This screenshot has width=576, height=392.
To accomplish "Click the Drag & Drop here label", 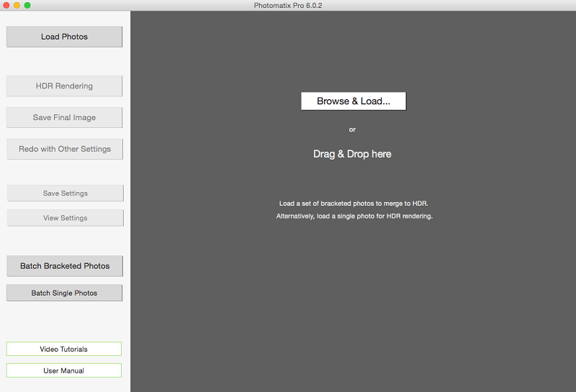I will [352, 154].
